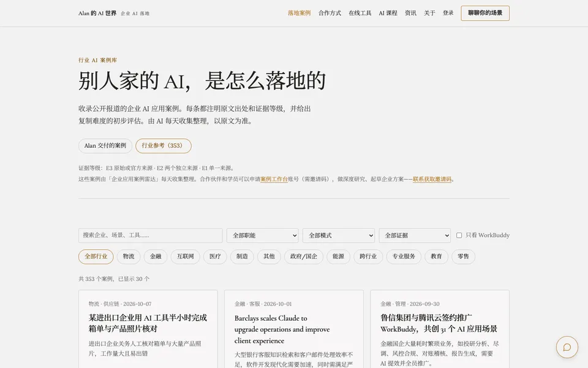Select the 全部行业 filter chip

pos(96,256)
